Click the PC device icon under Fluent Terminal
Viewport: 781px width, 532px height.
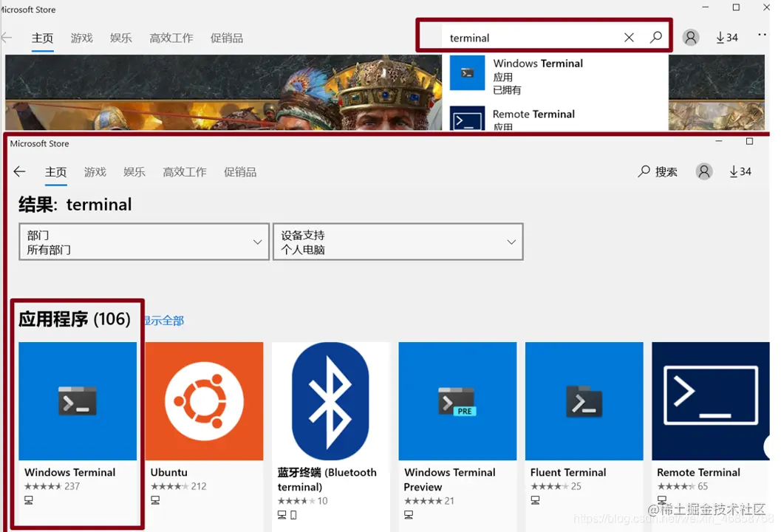pyautogui.click(x=536, y=500)
